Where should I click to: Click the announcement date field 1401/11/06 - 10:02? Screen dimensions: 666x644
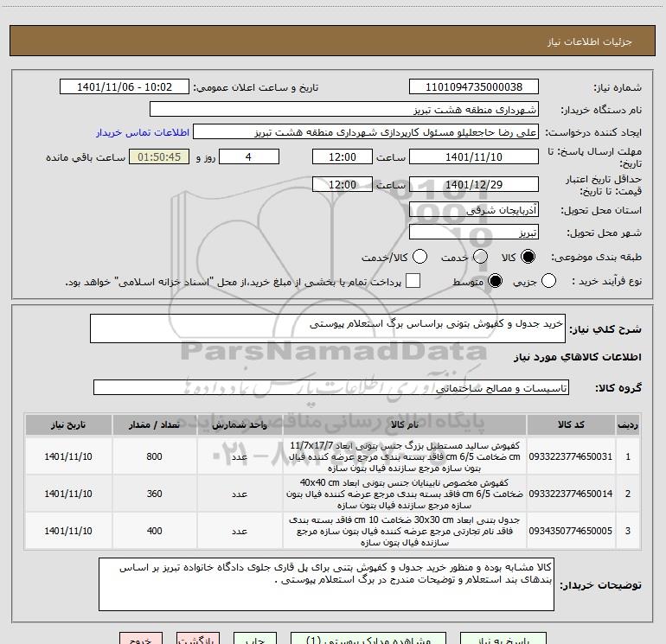pyautogui.click(x=125, y=87)
